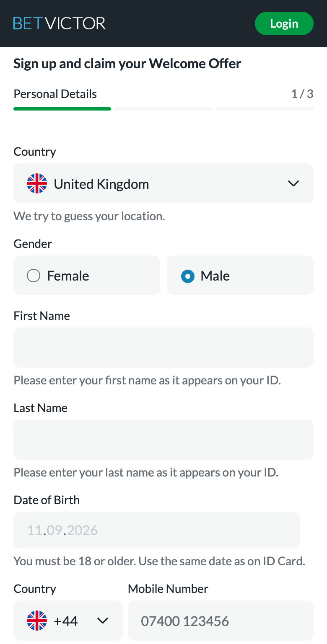The height and width of the screenshot is (644, 327).
Task: Click the Date of Birth field
Action: [x=157, y=530]
